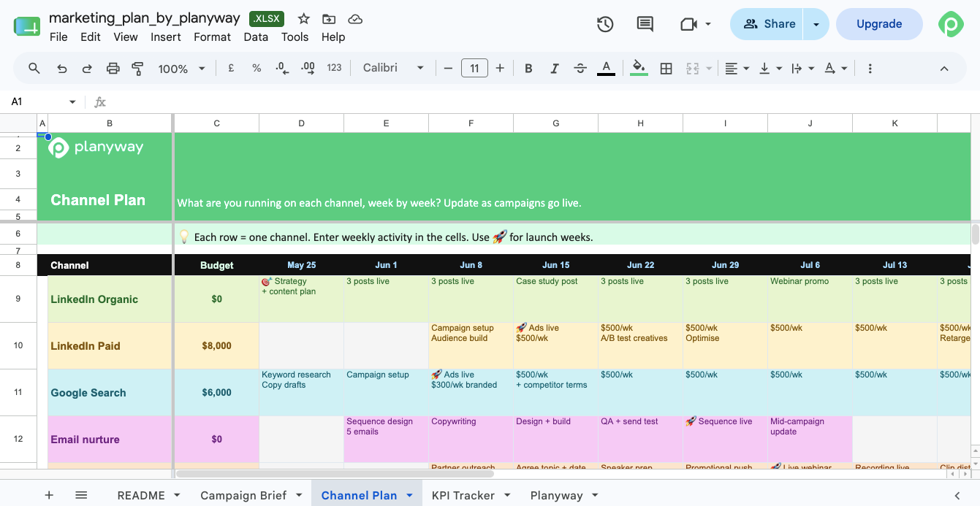Switch to README sheet tab
980x506 pixels.
(x=141, y=495)
